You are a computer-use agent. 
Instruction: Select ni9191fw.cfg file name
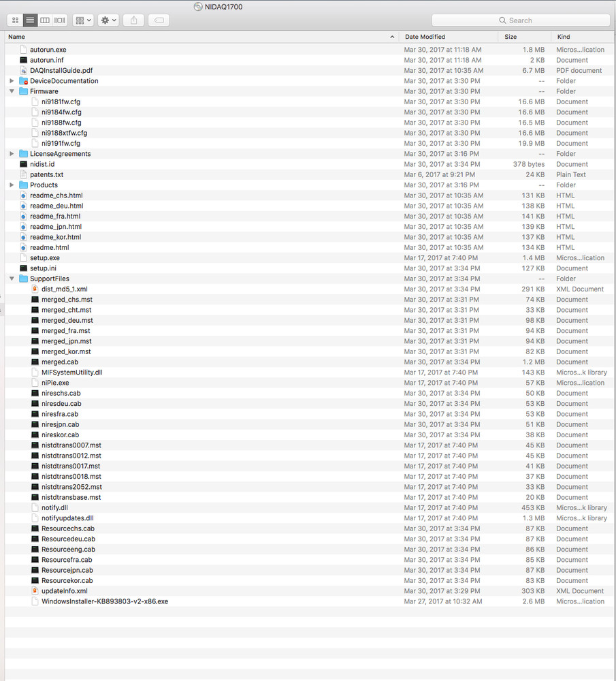point(61,143)
